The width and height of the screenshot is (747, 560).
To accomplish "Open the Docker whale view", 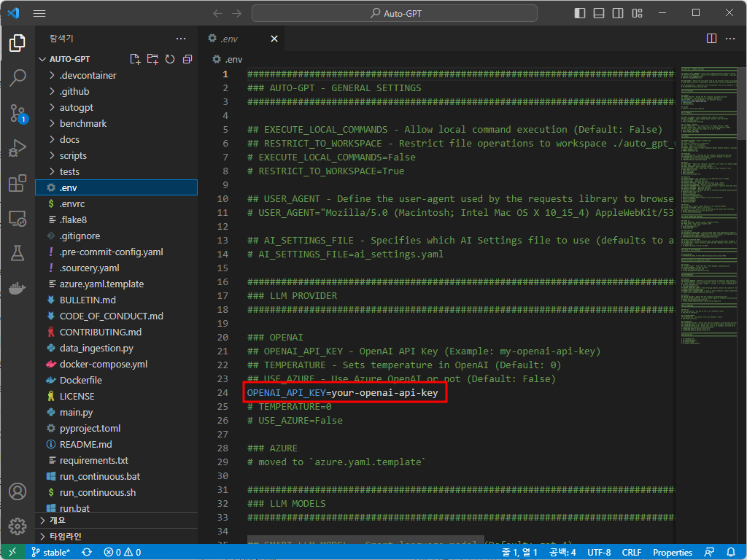I will click(18, 288).
